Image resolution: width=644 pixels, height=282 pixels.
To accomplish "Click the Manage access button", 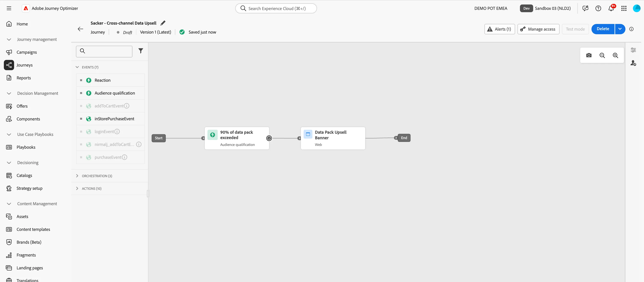I will coord(538,29).
